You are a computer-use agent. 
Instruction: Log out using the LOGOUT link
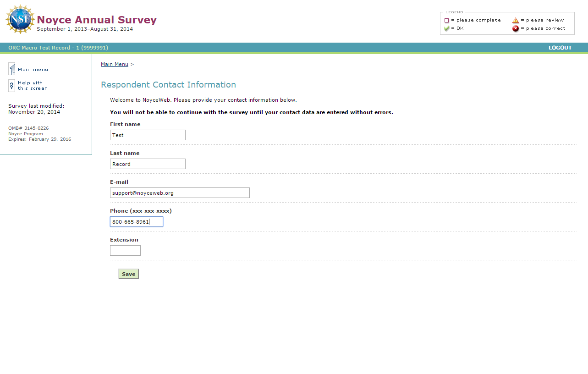coord(560,48)
